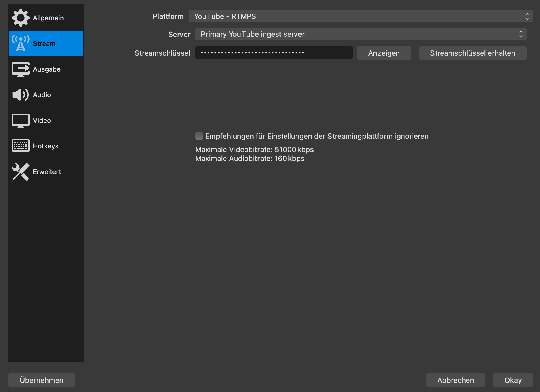The image size is (540, 392).
Task: Select the Audio speaker icon
Action: (20, 95)
